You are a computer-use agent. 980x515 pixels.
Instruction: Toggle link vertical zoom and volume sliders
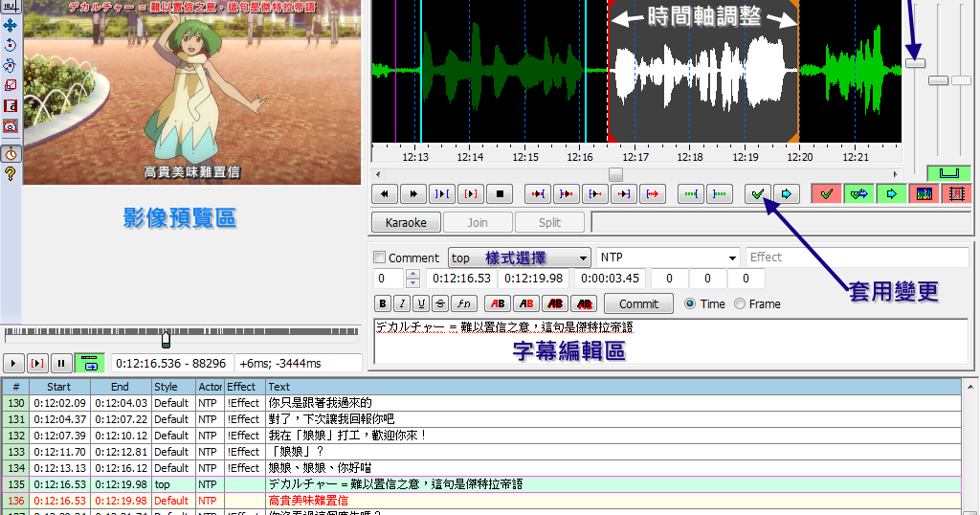pyautogui.click(x=948, y=173)
